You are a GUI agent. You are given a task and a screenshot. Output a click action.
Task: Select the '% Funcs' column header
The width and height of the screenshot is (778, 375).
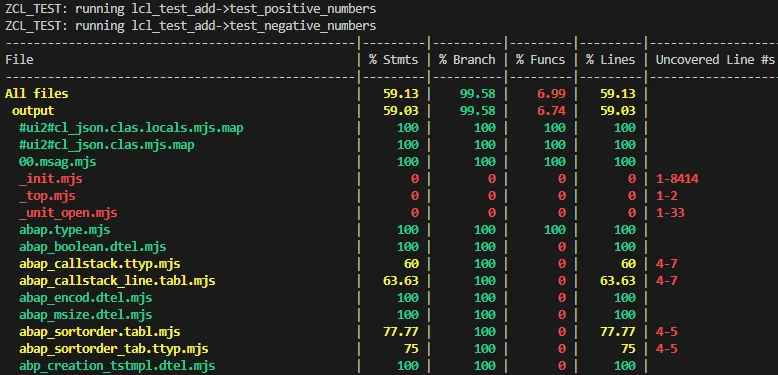pyautogui.click(x=540, y=60)
